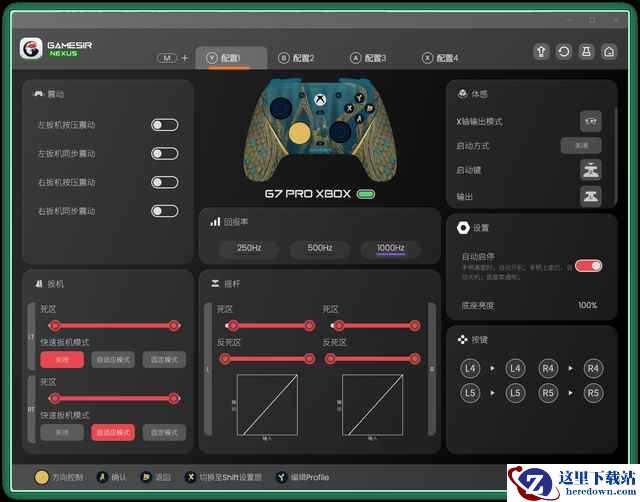Click the RT 死区 slider left handle

click(x=55, y=398)
